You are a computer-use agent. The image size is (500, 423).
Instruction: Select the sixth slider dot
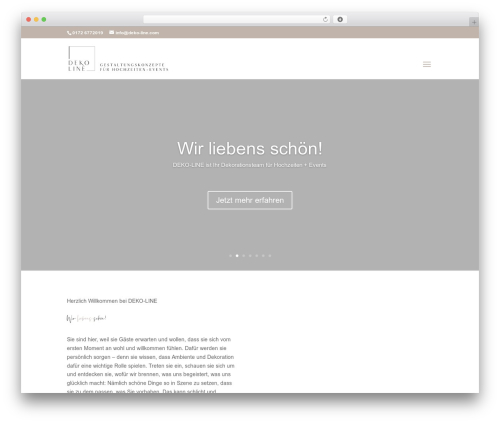click(263, 256)
